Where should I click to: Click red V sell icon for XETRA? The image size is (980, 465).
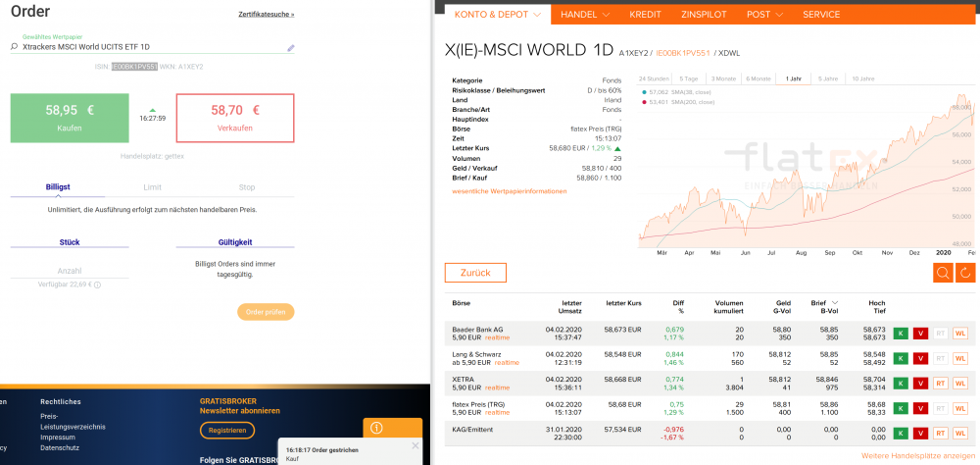tap(920, 384)
